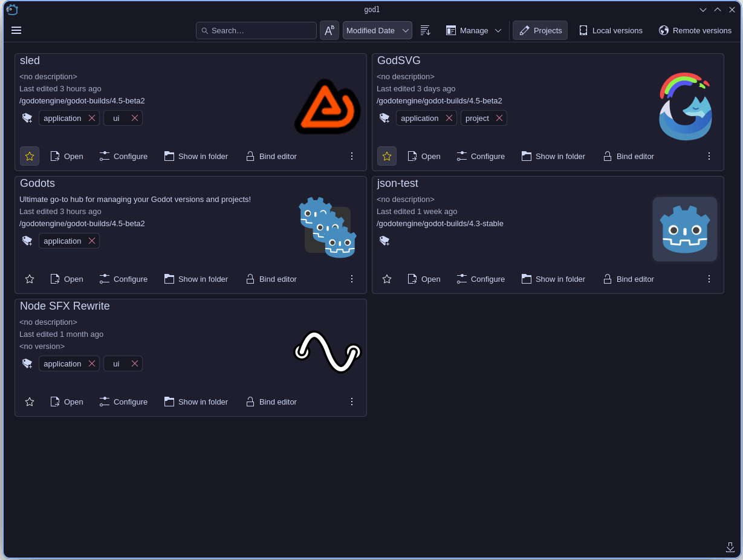Bind editor for sled project

(x=271, y=156)
